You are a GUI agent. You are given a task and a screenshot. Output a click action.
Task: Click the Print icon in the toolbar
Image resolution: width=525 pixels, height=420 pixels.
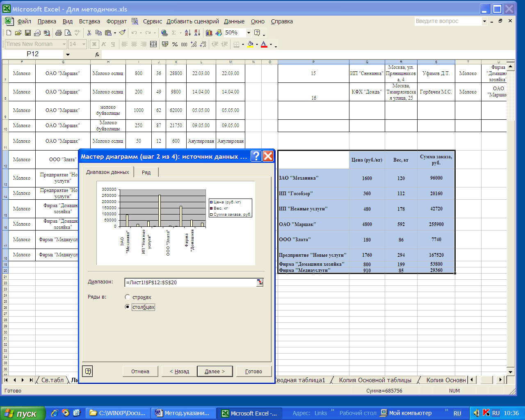[58, 33]
